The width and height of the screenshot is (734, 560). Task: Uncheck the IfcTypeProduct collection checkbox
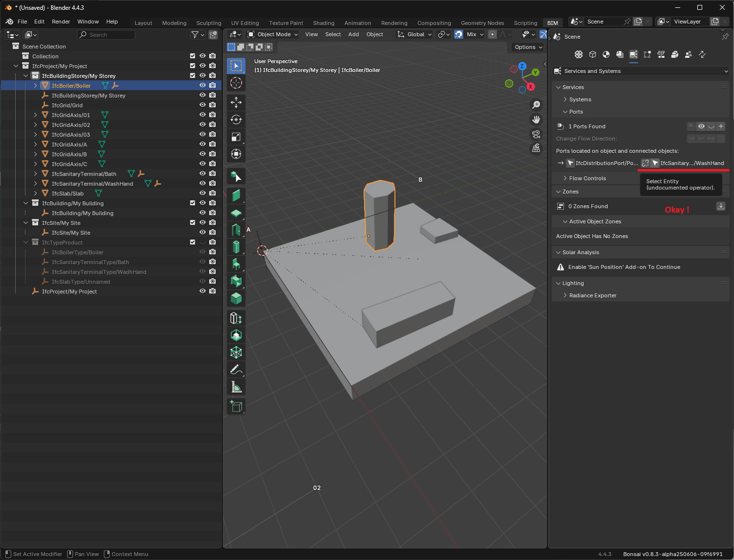point(193,242)
